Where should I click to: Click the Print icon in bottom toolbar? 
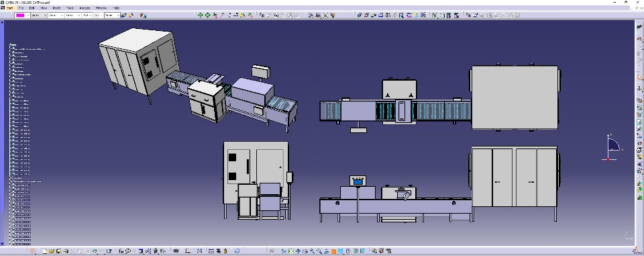[66, 251]
